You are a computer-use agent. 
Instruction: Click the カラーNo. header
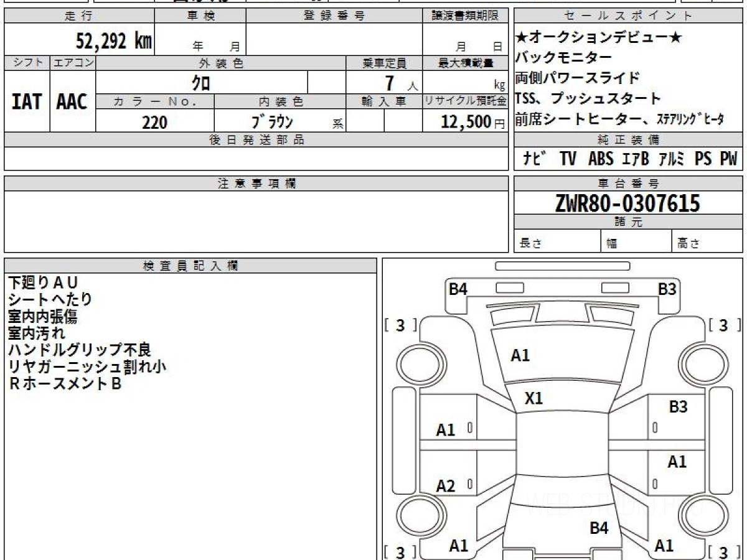pos(155,101)
